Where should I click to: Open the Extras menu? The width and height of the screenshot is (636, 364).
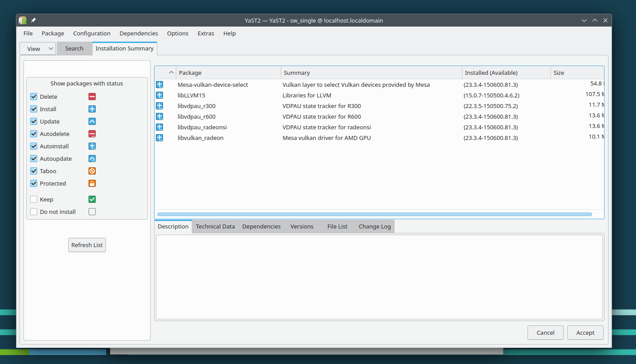pyautogui.click(x=206, y=33)
